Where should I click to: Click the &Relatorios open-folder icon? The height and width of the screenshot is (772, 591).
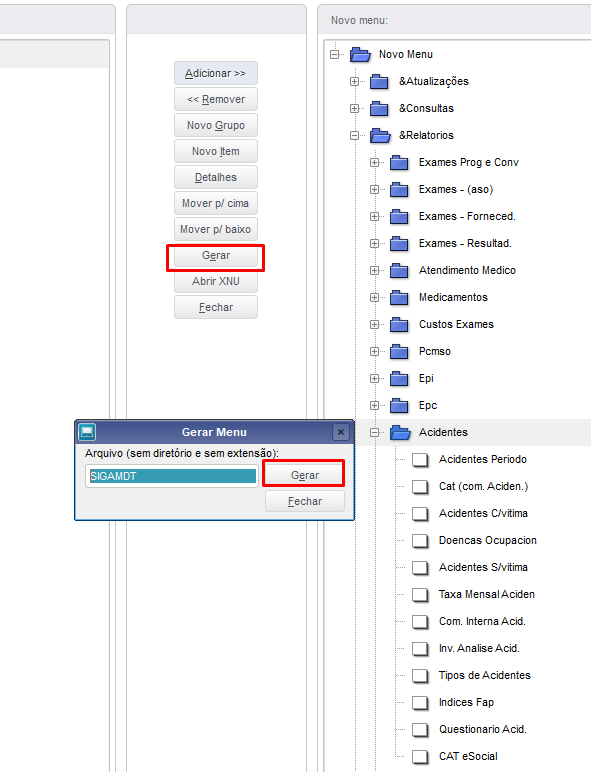click(x=380, y=135)
